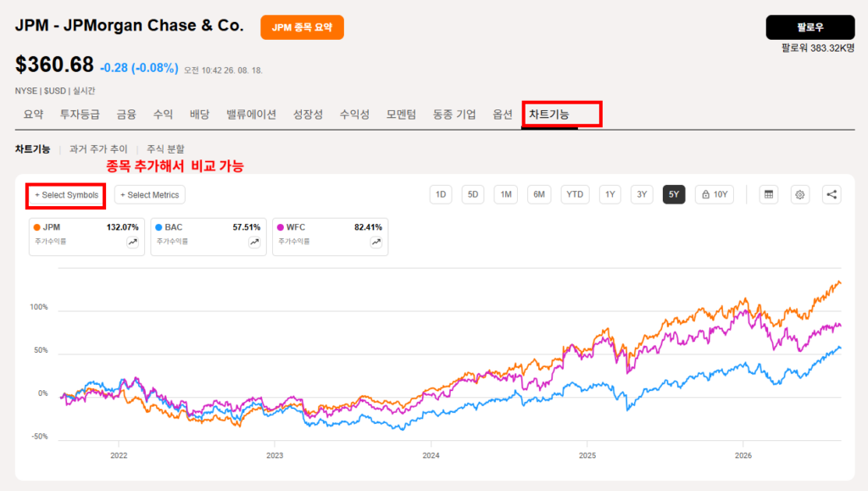Click the JPM 132.07% legend card
The width and height of the screenshot is (868, 491).
click(x=87, y=237)
